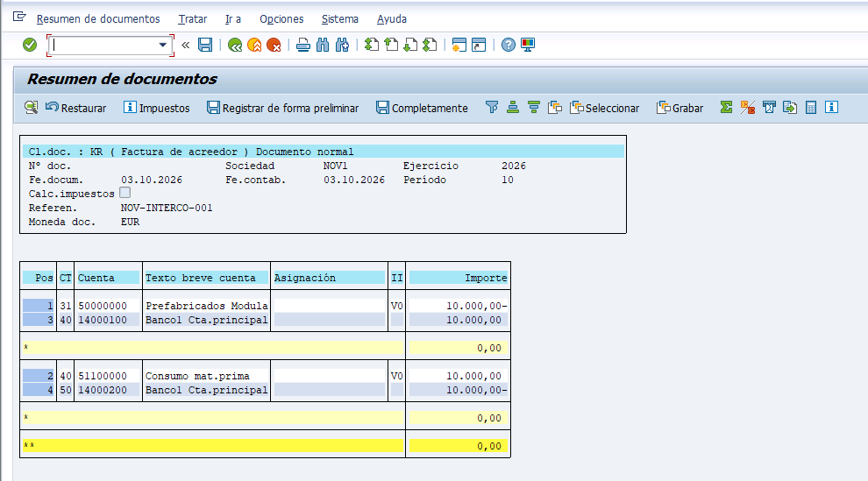This screenshot has height=481, width=868.
Task: Click the red Cancel icon
Action: pyautogui.click(x=274, y=45)
